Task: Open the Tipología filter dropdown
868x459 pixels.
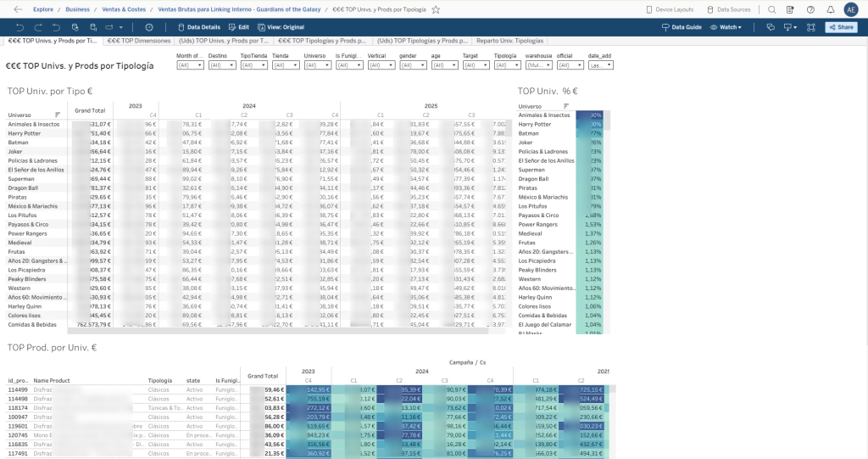Action: tap(507, 65)
